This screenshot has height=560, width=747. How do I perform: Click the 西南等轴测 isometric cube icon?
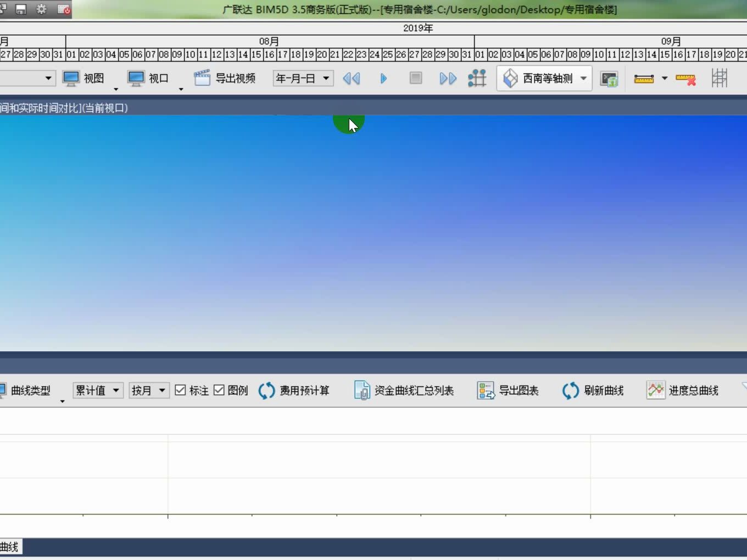coord(510,79)
